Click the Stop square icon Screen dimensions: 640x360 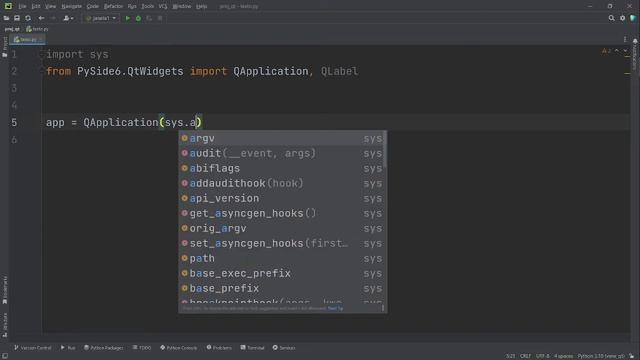click(160, 18)
